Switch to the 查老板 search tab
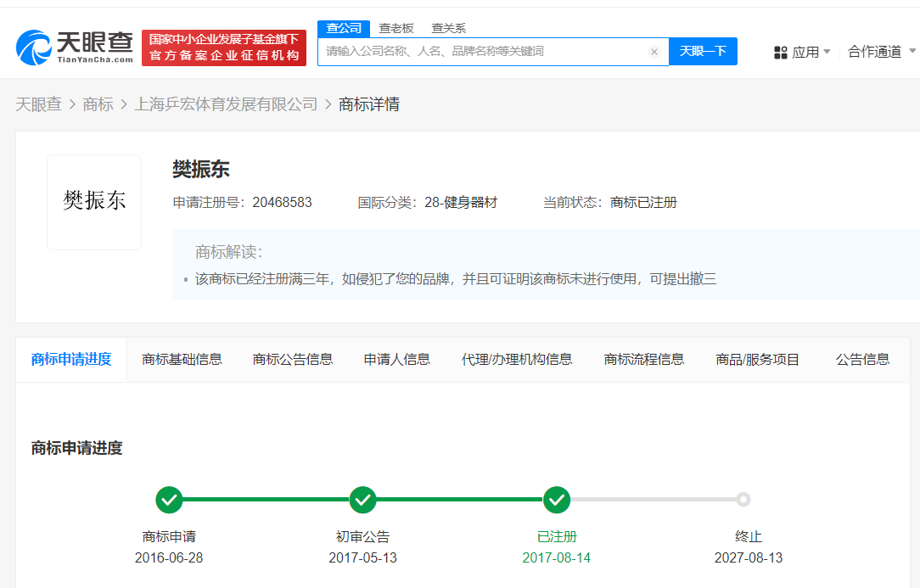Viewport: 920px width, 588px height. (395, 27)
